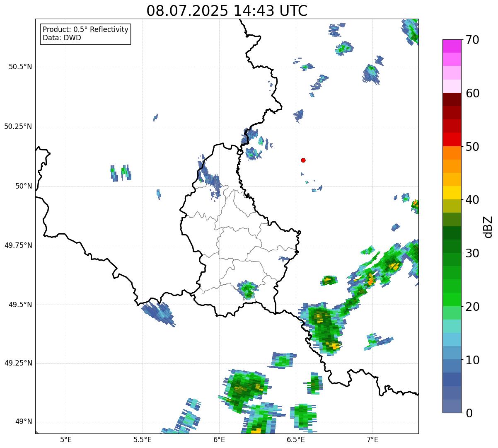498x448 pixels.
Task: Click the magenta top colorbar swatch
Action: 452,46
